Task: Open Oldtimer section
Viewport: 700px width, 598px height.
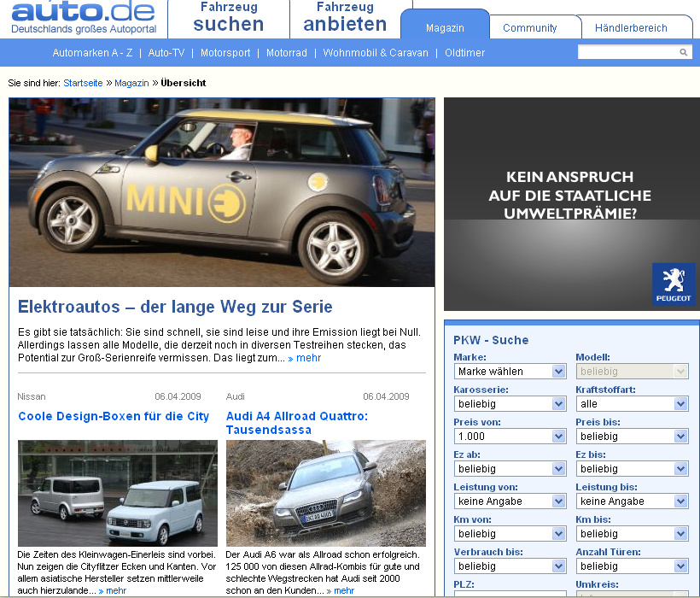Action: tap(464, 53)
